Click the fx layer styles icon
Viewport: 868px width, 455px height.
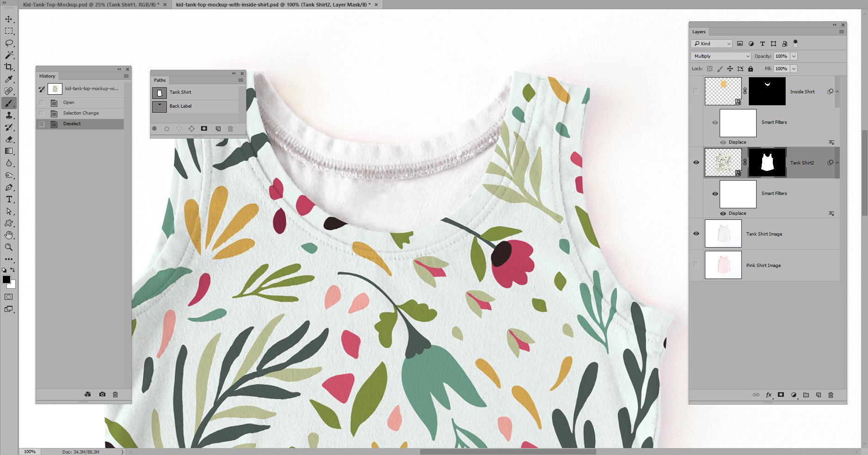click(768, 395)
